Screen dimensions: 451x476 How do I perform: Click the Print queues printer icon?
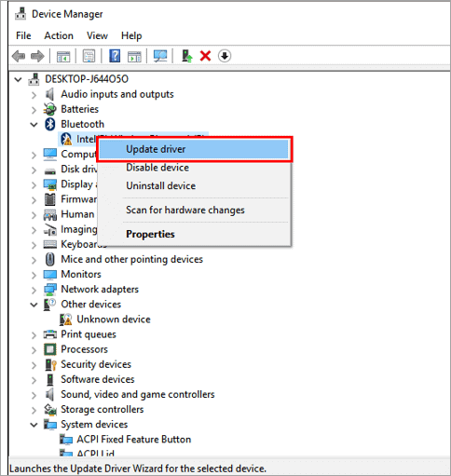tap(50, 334)
